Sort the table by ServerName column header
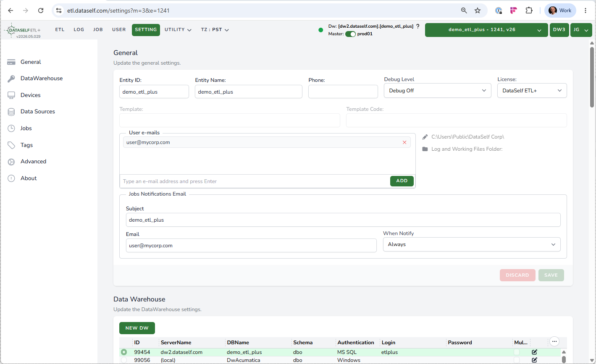 click(176, 343)
